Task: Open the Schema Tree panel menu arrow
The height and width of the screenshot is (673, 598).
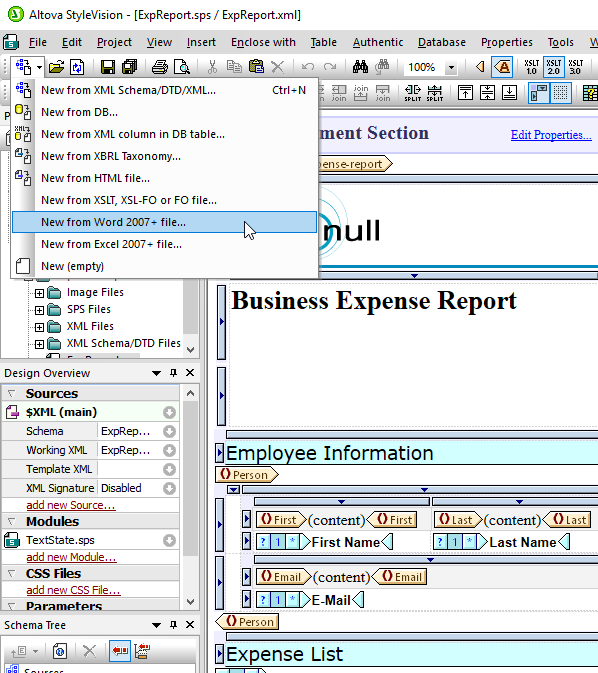Action: click(x=157, y=625)
